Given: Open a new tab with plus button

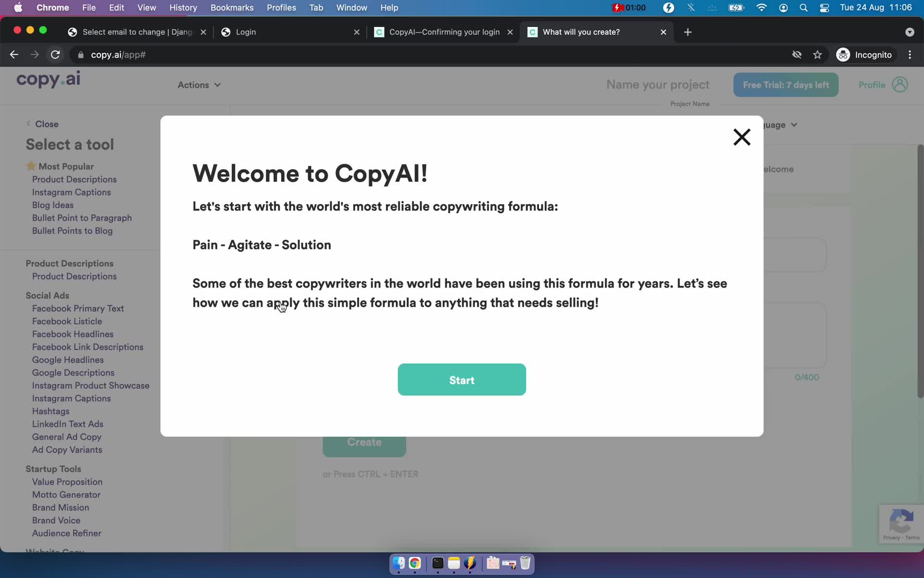Looking at the screenshot, I should tap(688, 32).
